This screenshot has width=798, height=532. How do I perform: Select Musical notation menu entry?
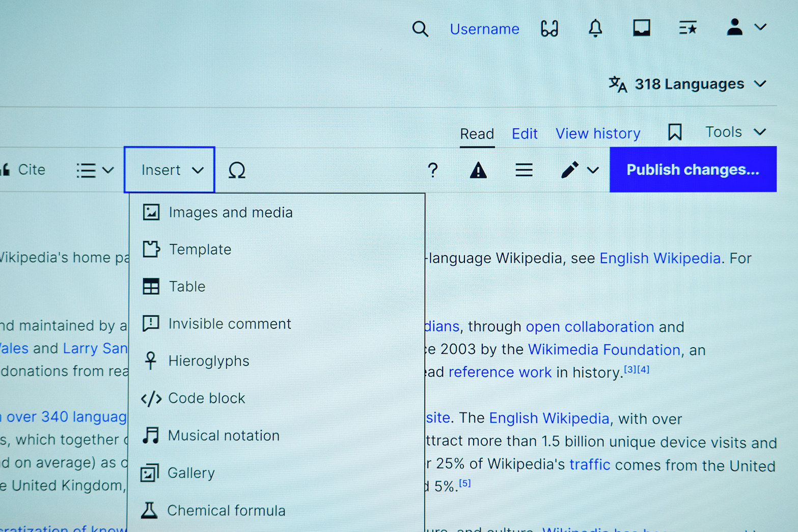pyautogui.click(x=277, y=436)
